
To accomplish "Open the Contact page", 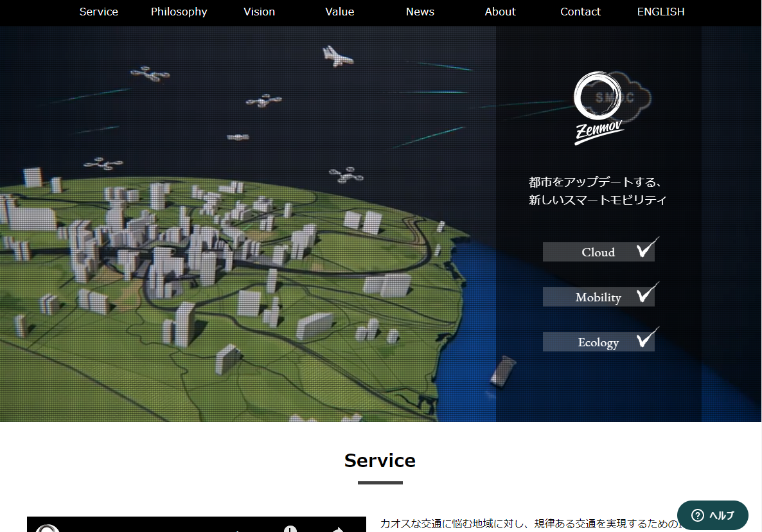I will 581,12.
